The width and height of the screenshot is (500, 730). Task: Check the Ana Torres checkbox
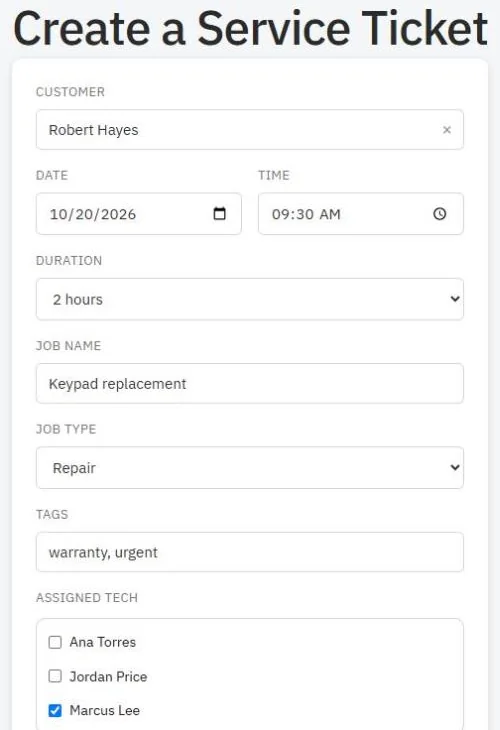(55, 642)
